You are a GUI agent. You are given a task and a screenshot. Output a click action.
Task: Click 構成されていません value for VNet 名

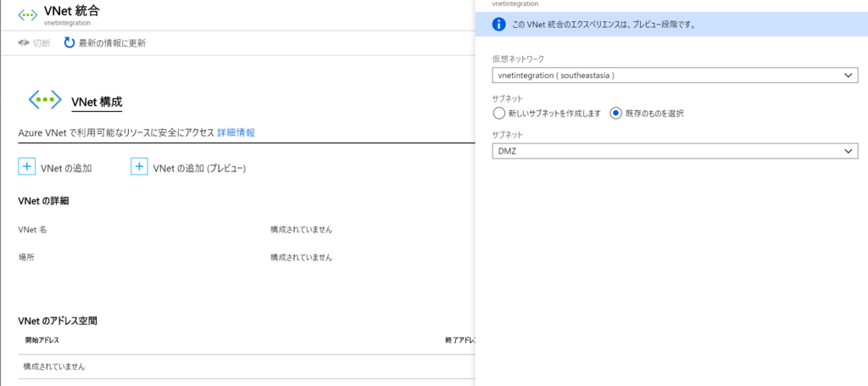click(301, 229)
